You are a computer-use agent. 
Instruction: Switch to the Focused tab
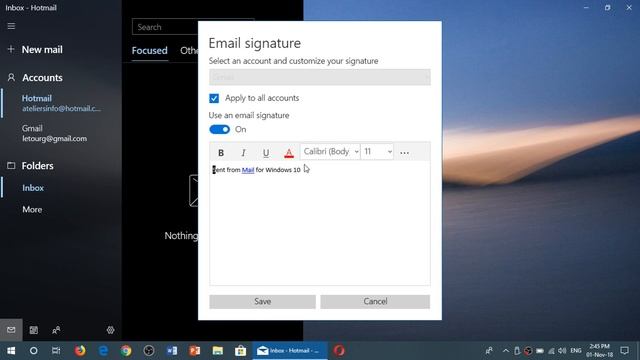(149, 51)
